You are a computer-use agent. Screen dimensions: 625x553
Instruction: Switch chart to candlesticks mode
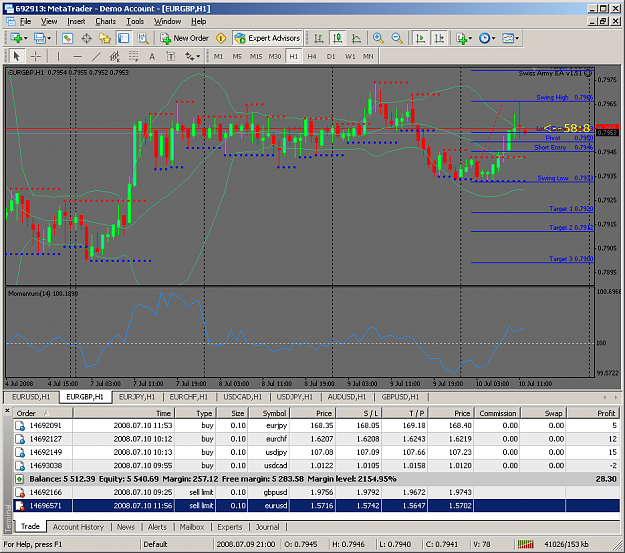coord(337,38)
